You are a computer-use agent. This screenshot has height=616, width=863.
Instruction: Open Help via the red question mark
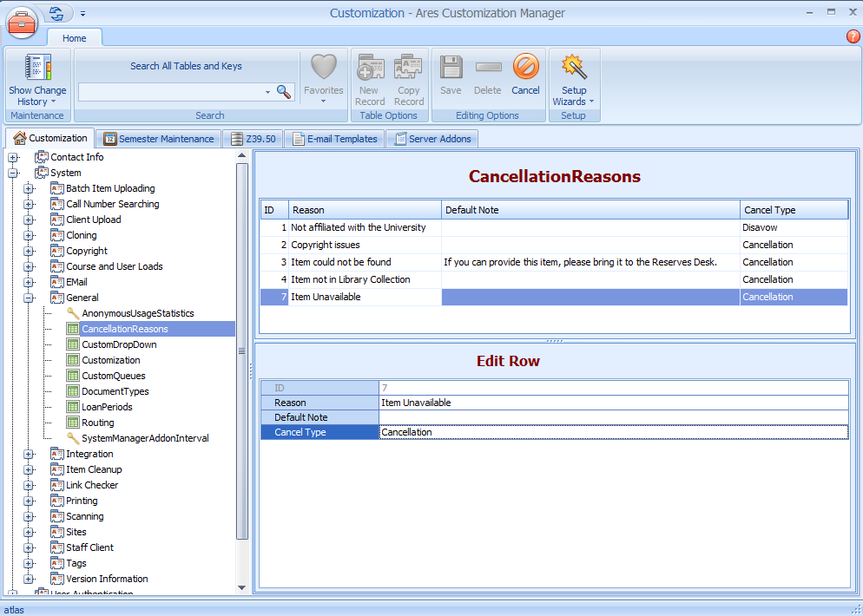tap(852, 36)
